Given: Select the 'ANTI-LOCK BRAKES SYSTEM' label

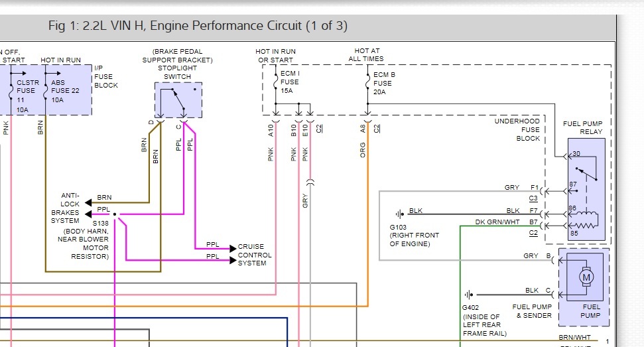Looking at the screenshot, I should click(65, 208).
